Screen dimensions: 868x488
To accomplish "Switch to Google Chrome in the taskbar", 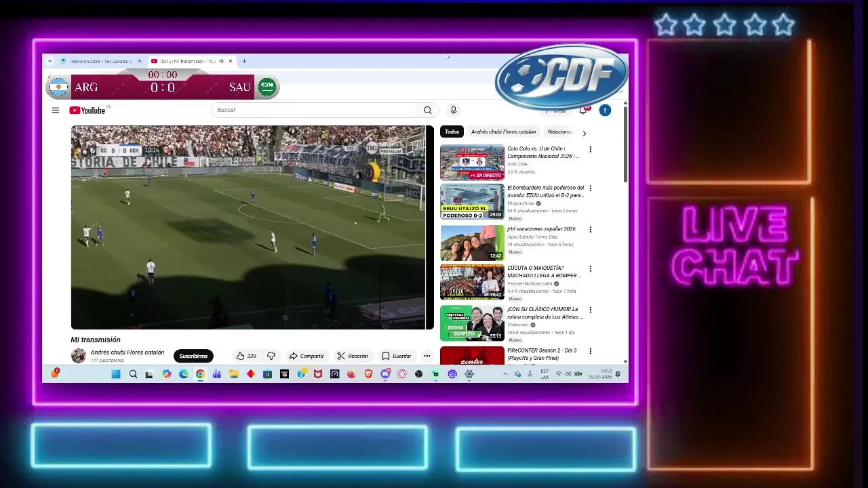I will coord(200,374).
